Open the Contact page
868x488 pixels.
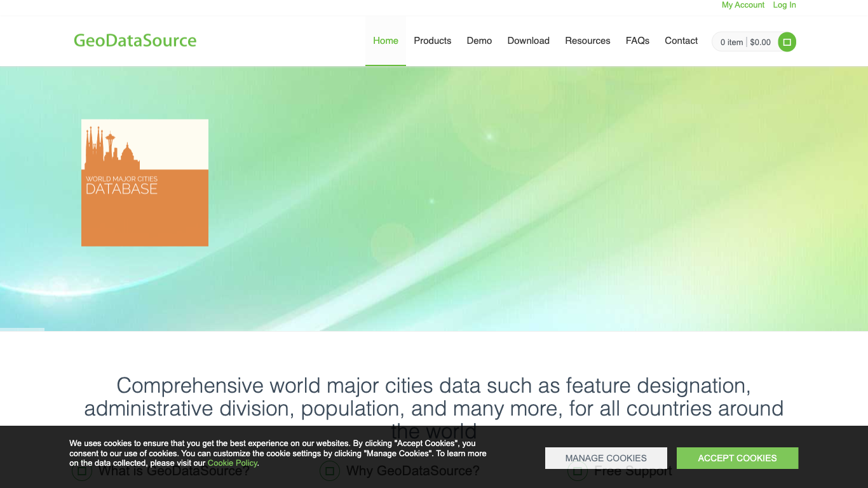pos(681,41)
